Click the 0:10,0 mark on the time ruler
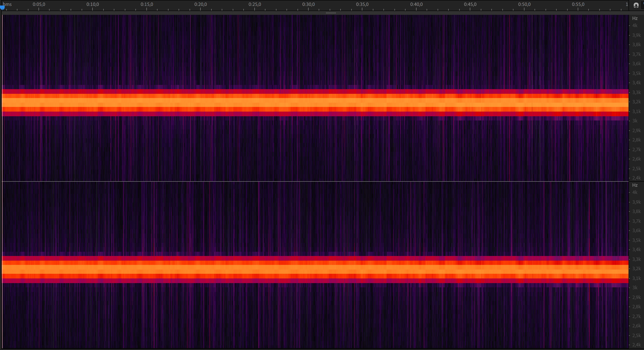 pyautogui.click(x=92, y=4)
